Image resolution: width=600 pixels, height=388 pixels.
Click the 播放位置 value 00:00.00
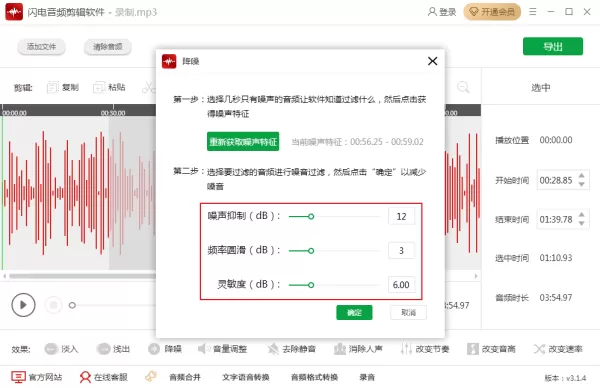click(556, 140)
